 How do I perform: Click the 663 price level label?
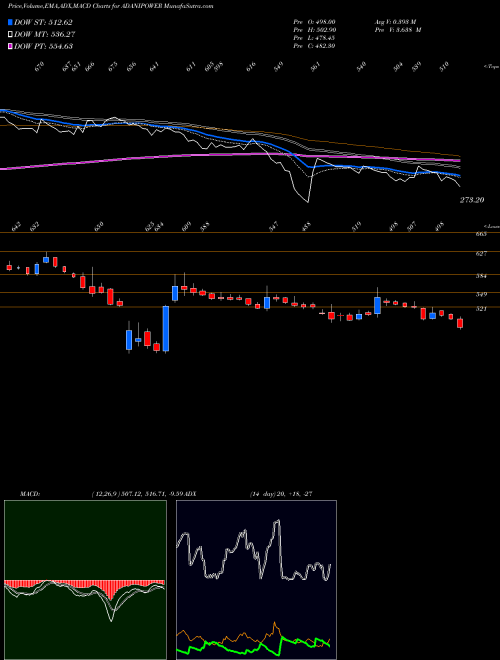[x=481, y=234]
